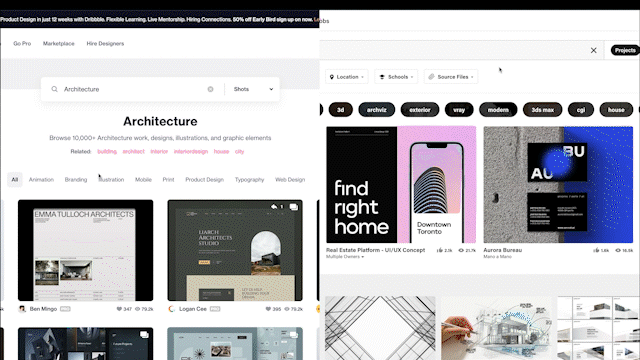The width and height of the screenshot is (640, 360).
Task: Open Ben Mingo profile link
Action: tap(43, 309)
